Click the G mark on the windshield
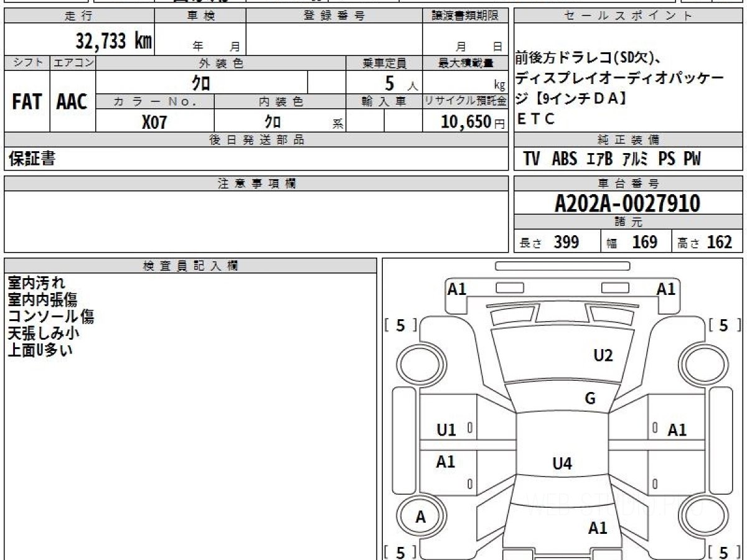747x560 pixels. 590,398
